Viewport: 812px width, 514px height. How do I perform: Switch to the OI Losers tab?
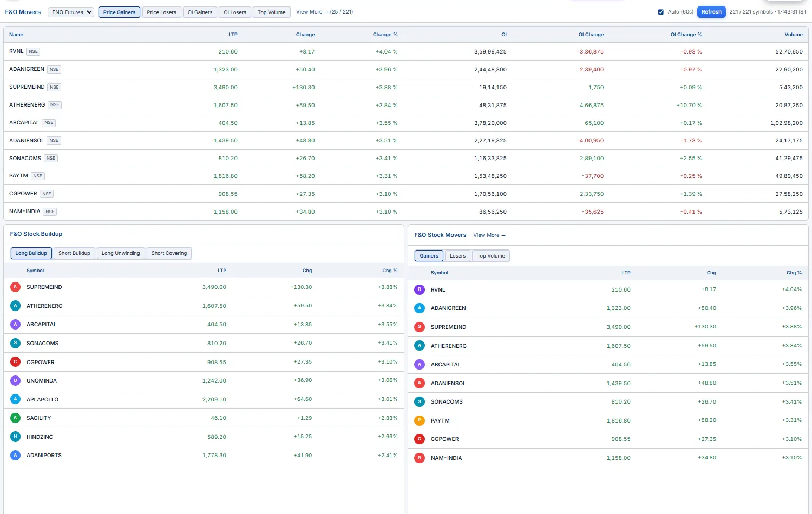tap(235, 12)
